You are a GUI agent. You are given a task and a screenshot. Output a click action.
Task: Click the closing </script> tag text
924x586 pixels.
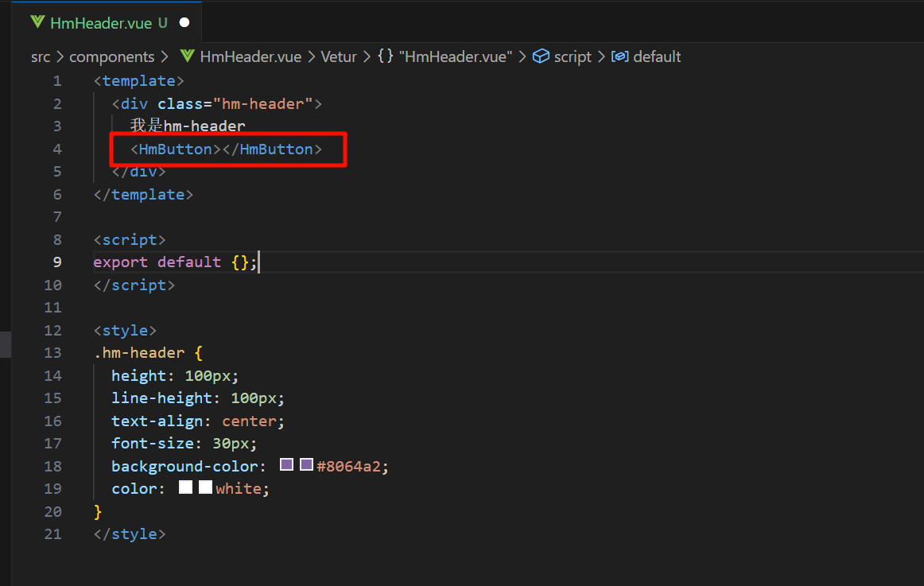134,285
